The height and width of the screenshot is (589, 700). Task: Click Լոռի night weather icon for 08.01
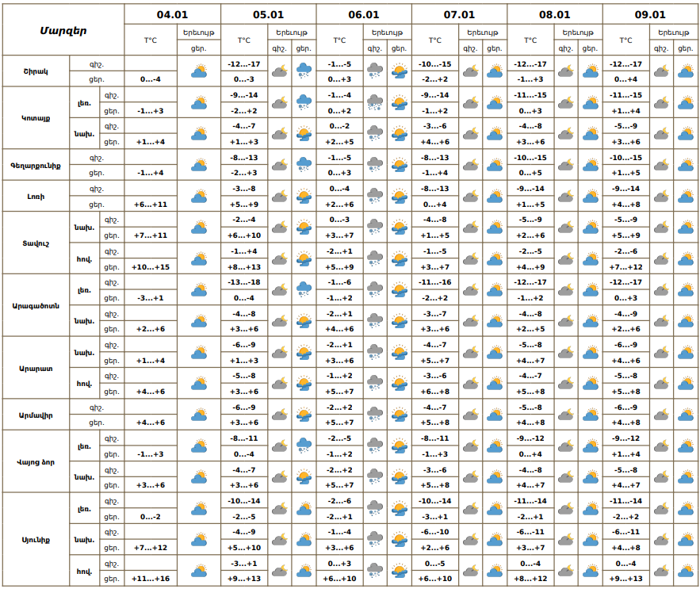click(566, 196)
